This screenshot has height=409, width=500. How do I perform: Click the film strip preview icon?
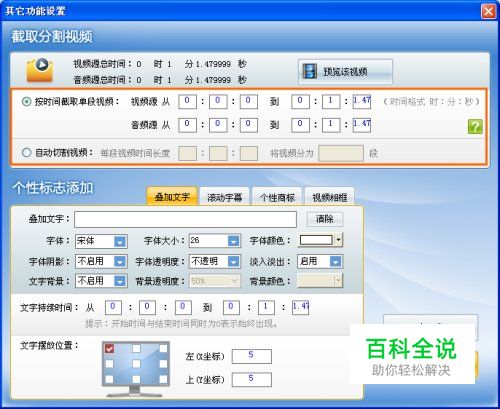pos(310,71)
